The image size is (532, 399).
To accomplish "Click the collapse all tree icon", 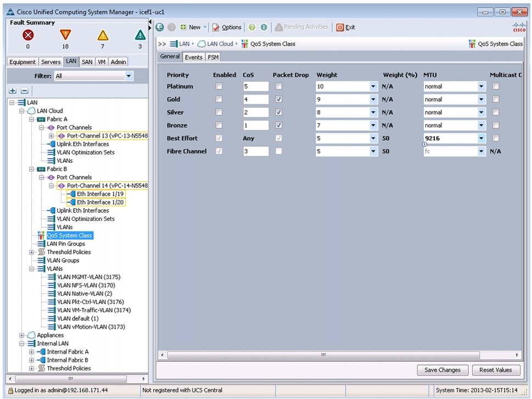I will (x=24, y=90).
